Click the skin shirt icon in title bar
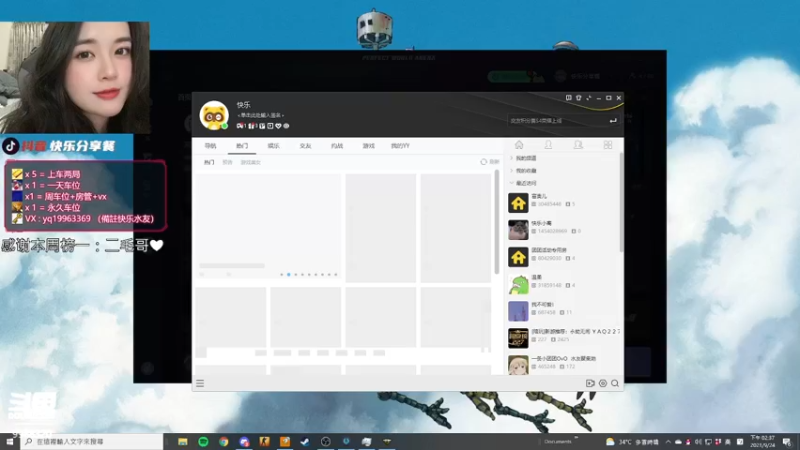 click(579, 97)
